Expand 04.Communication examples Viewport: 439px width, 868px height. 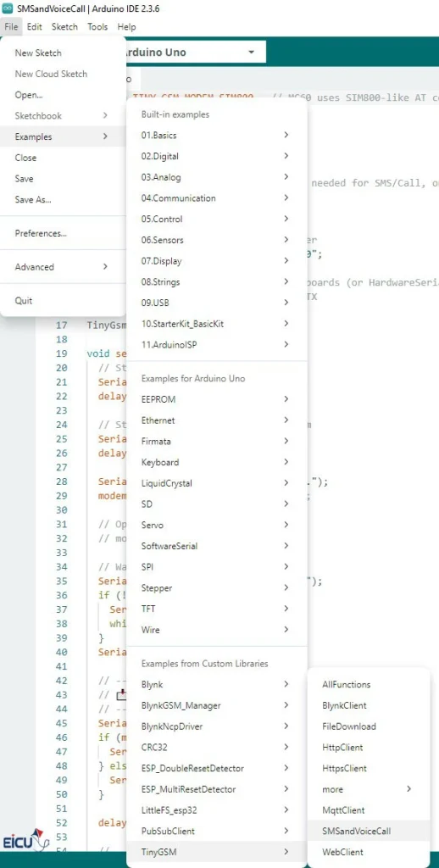tap(216, 198)
